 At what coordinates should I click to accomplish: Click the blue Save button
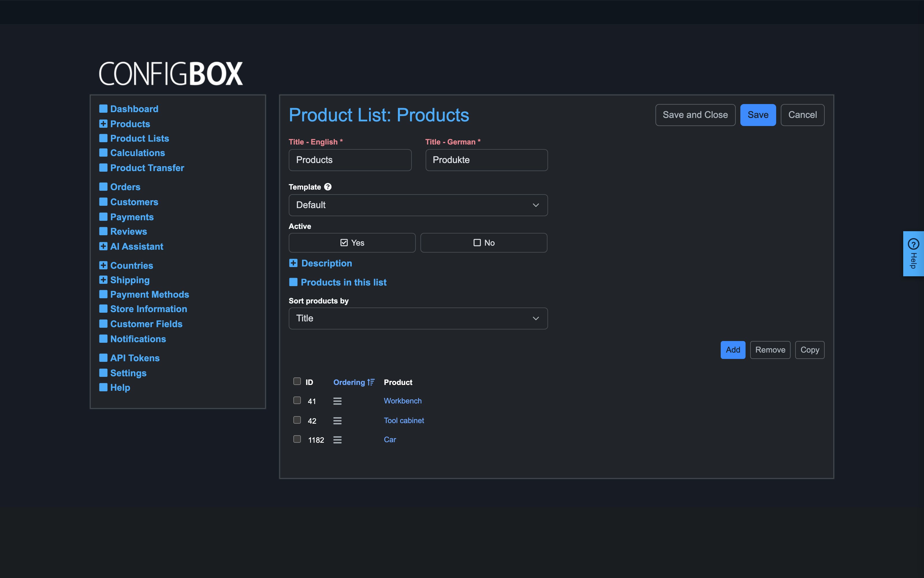[x=758, y=115]
